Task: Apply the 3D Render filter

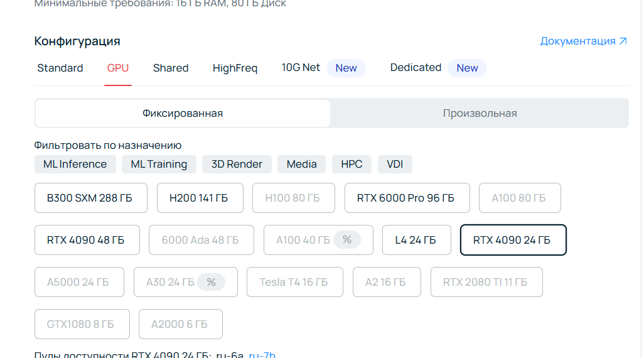Action: click(x=237, y=164)
